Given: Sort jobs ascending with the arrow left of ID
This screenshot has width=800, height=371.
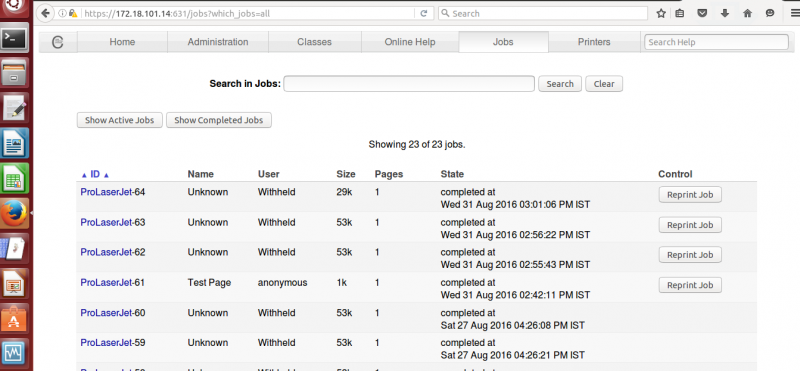Looking at the screenshot, I should (x=84, y=175).
